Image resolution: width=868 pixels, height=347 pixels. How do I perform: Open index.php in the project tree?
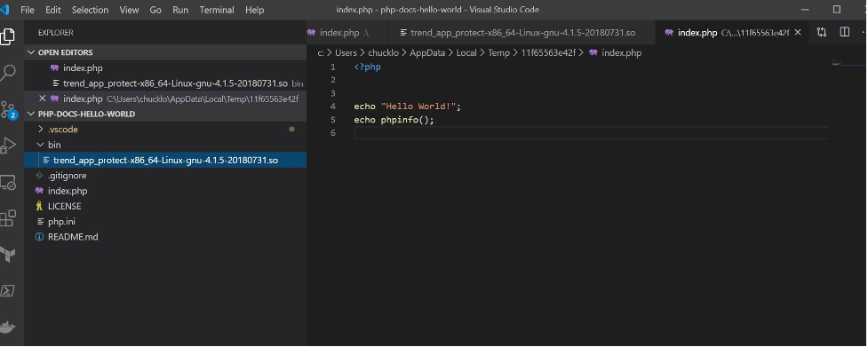coord(165,191)
